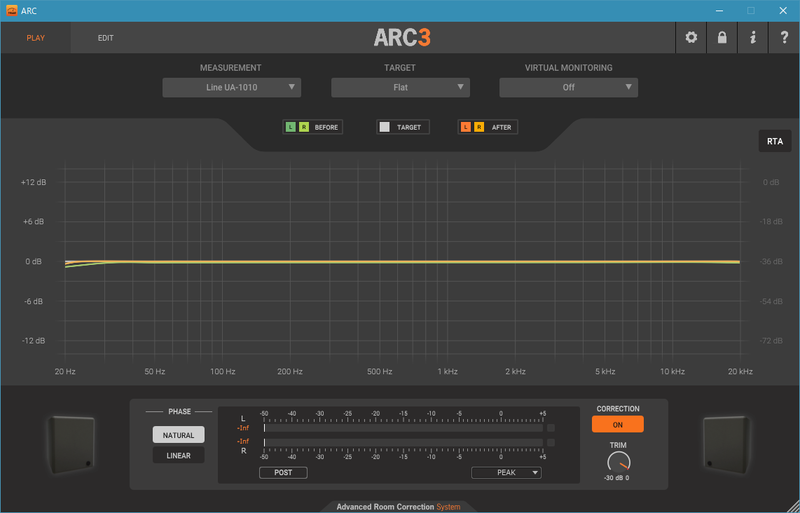
Task: Toggle After right channel R curve
Action: [479, 127]
